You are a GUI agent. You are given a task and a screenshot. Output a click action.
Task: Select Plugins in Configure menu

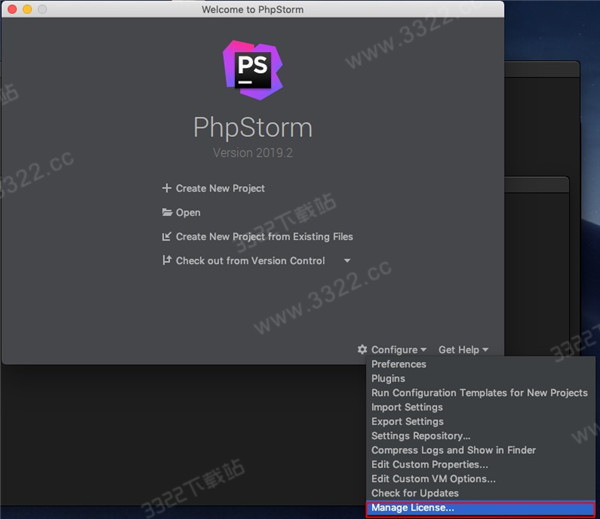tap(481, 378)
